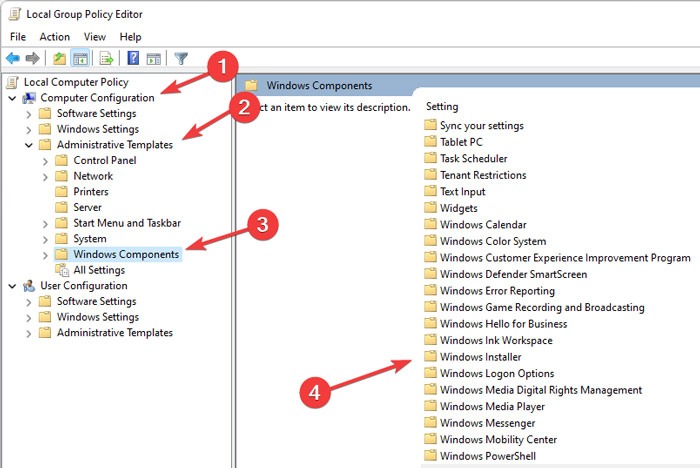Select Windows Error Reporting folder
700x468 pixels.
pyautogui.click(x=497, y=291)
